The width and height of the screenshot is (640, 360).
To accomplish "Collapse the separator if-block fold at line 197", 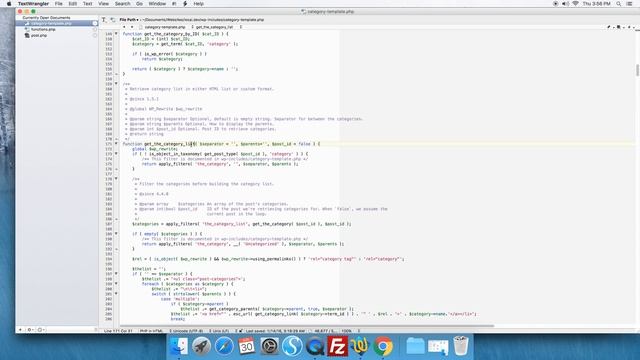I will pos(116,274).
